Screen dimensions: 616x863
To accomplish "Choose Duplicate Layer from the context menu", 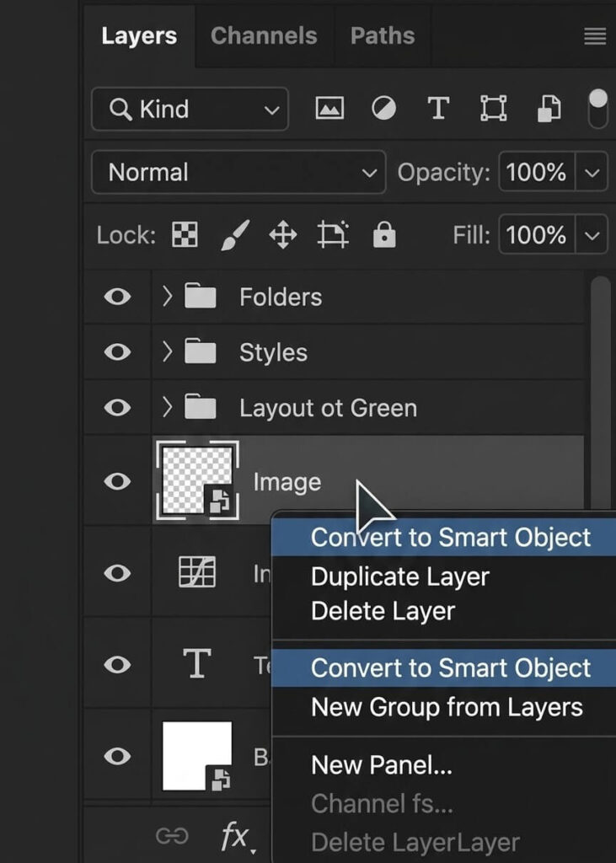I will pyautogui.click(x=400, y=576).
